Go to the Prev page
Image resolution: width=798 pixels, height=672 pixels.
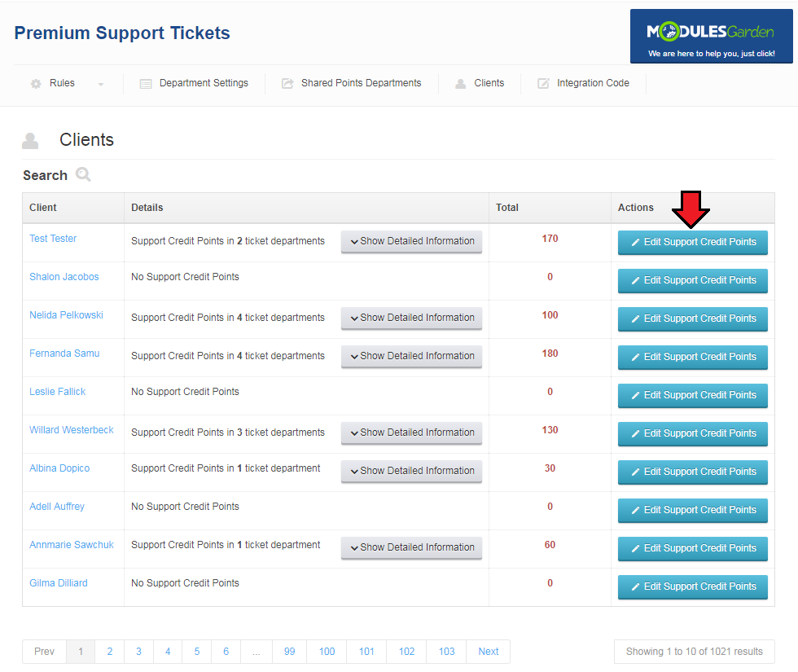(44, 652)
